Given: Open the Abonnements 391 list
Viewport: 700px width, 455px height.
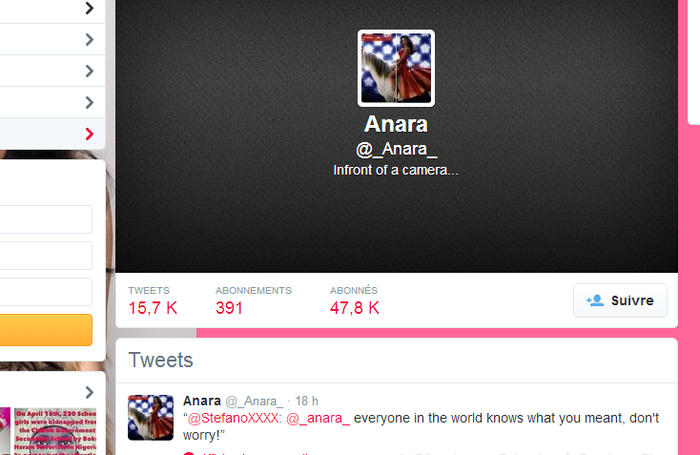Looking at the screenshot, I should pyautogui.click(x=253, y=301).
